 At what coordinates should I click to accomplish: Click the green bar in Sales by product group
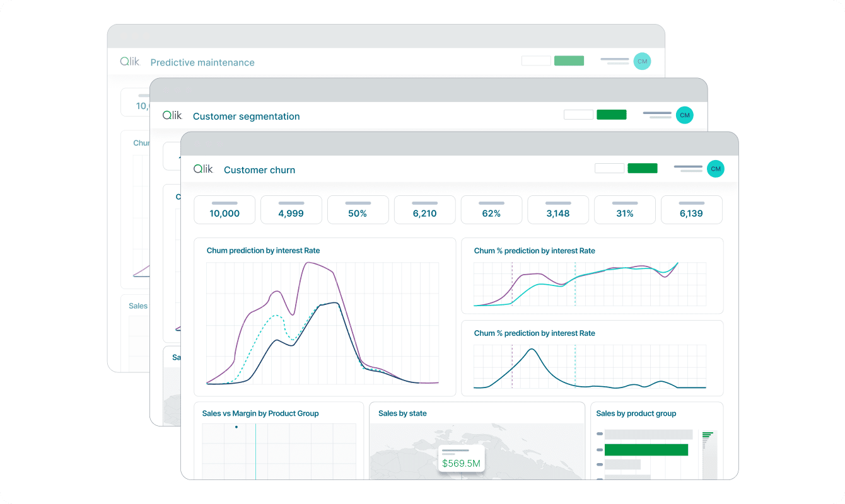pos(646,450)
